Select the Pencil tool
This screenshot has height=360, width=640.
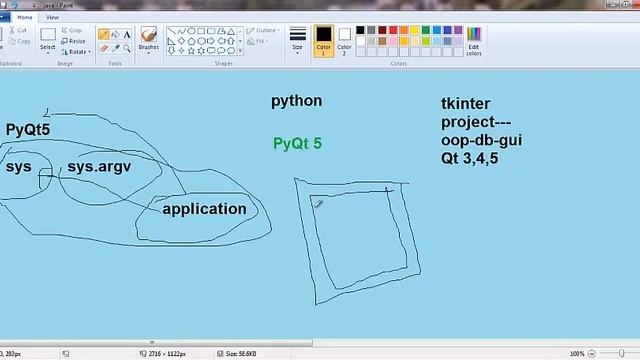(x=104, y=34)
